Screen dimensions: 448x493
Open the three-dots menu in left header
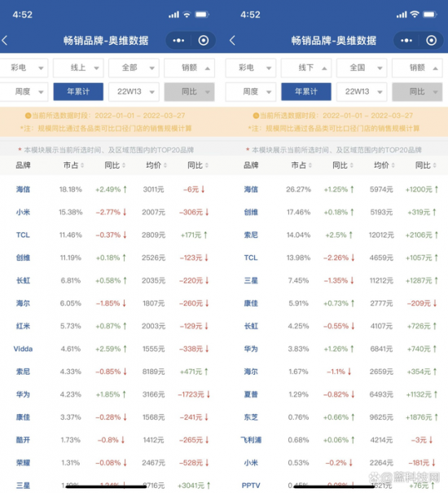coord(178,40)
